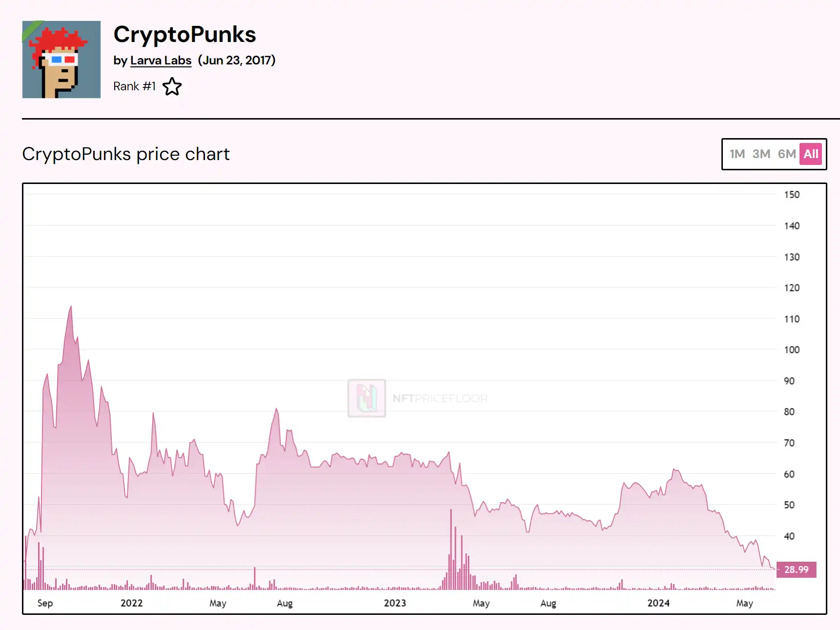
Task: Click the 100 price axis label
Action: pyautogui.click(x=792, y=350)
